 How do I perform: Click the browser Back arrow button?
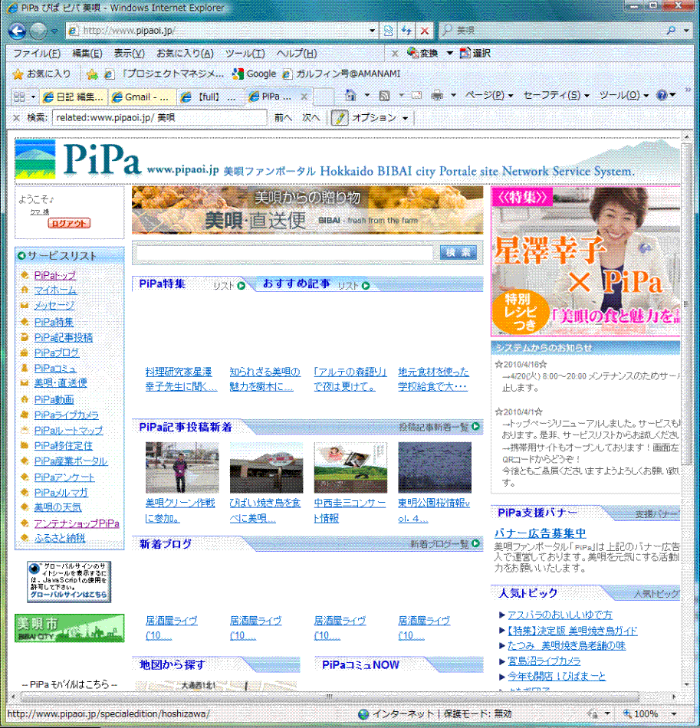point(17,31)
